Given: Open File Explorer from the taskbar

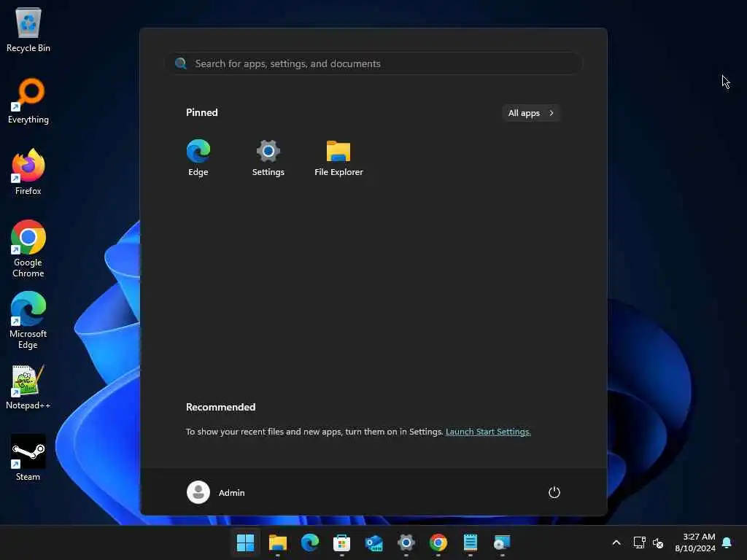Looking at the screenshot, I should tap(278, 542).
